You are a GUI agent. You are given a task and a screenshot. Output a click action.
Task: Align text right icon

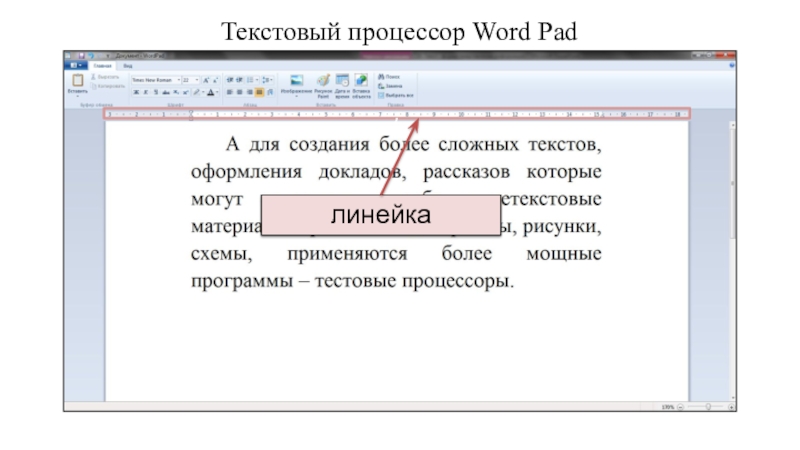point(249,92)
